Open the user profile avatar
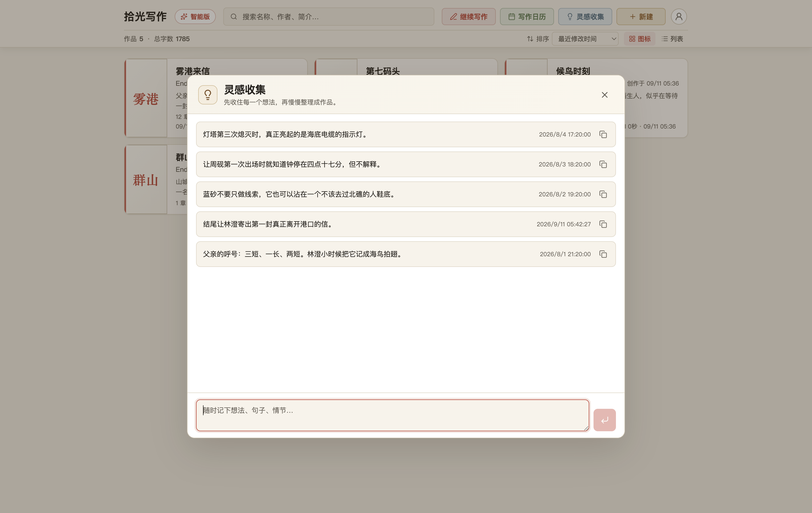The image size is (812, 513). [679, 17]
